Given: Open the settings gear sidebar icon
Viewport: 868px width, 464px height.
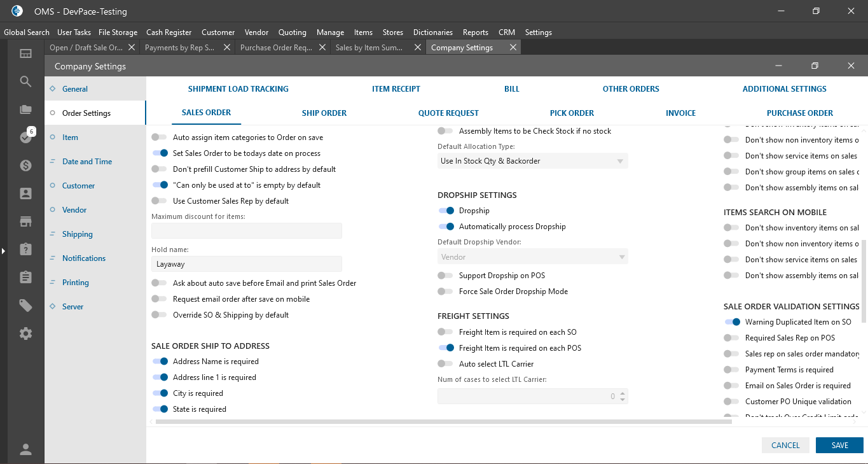Looking at the screenshot, I should pyautogui.click(x=25, y=334).
